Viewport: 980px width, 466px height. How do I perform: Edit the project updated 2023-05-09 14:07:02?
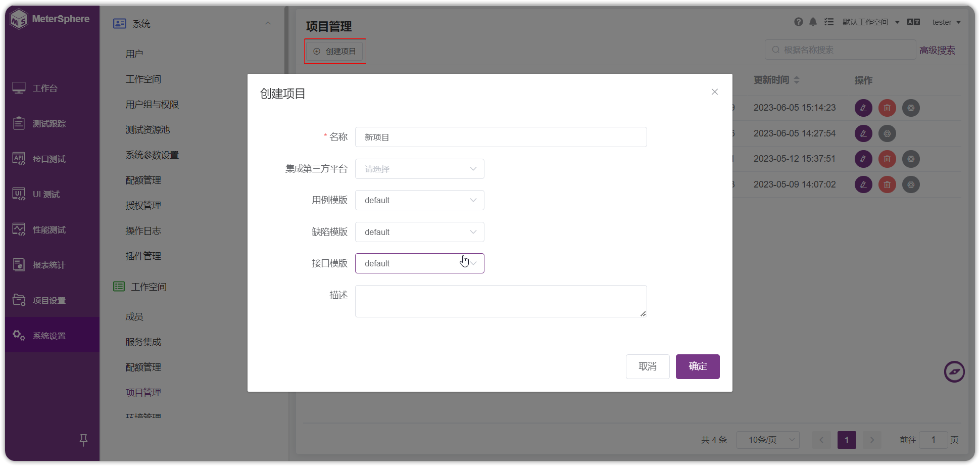click(x=863, y=184)
